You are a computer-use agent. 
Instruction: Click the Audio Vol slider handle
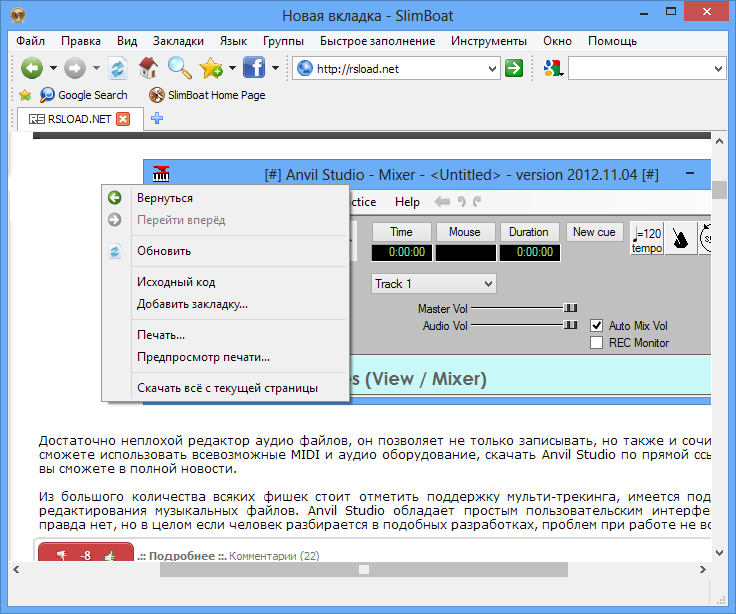click(x=570, y=325)
